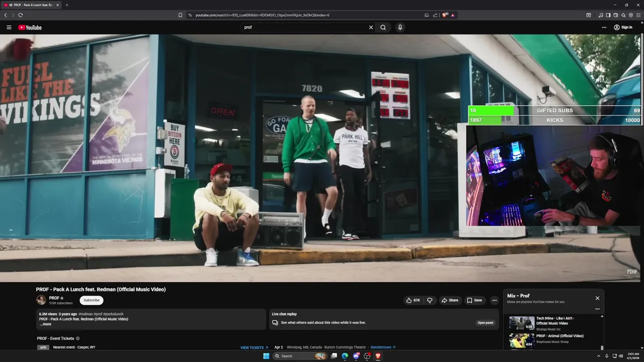This screenshot has width=644, height=362.
Task: Open the Brave playlist music note icon
Action: click(x=601, y=15)
